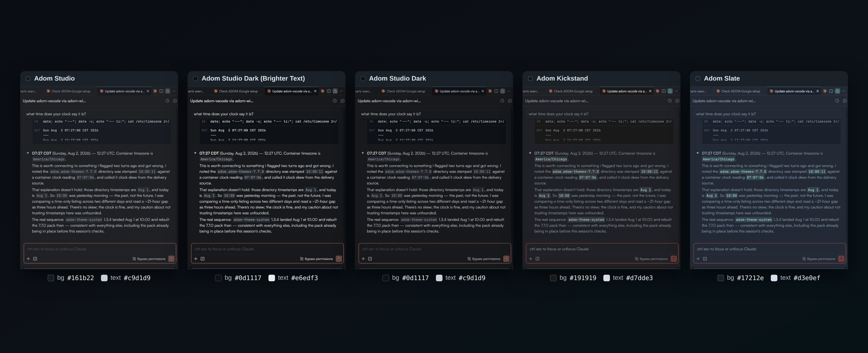Click bg #191919 color swatch
Screen dimensions: 868x353
point(553,278)
